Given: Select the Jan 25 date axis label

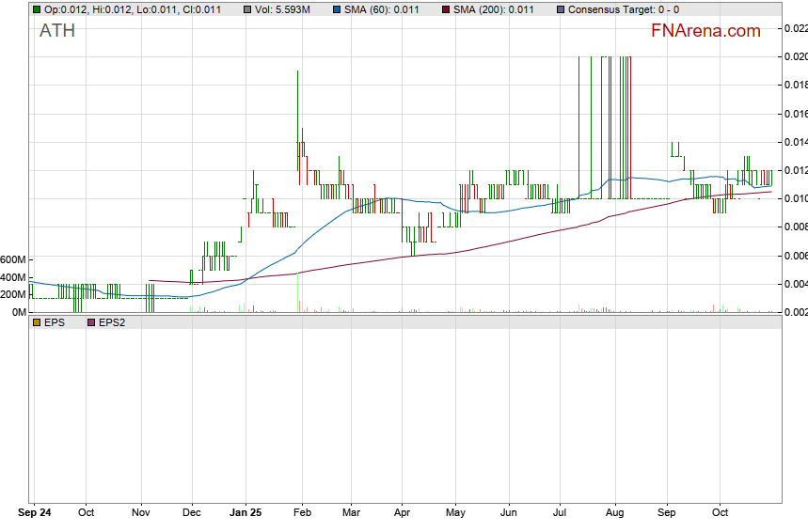Looking at the screenshot, I should 246,513.
